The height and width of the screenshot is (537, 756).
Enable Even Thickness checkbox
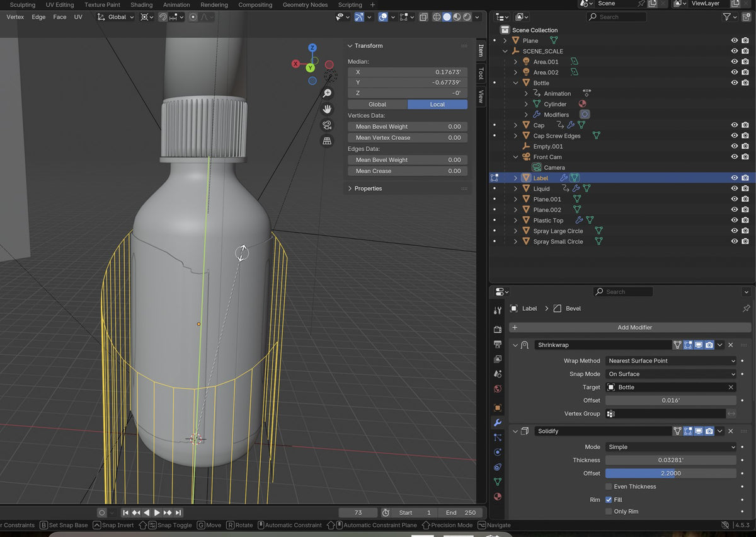pyautogui.click(x=609, y=487)
